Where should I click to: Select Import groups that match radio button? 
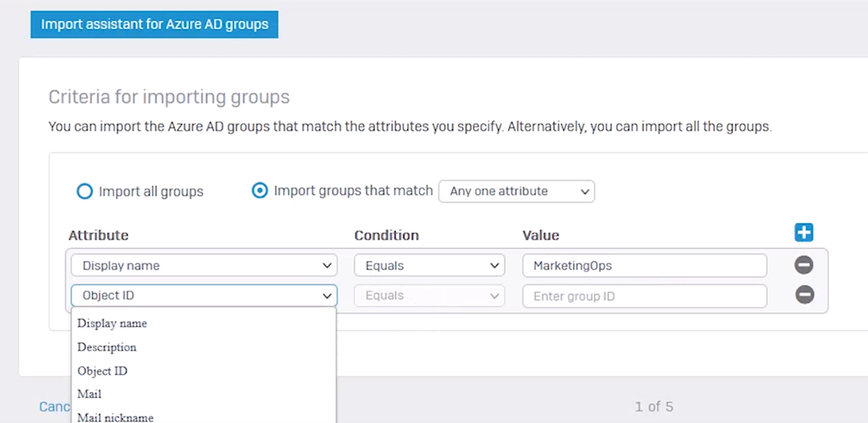click(259, 191)
